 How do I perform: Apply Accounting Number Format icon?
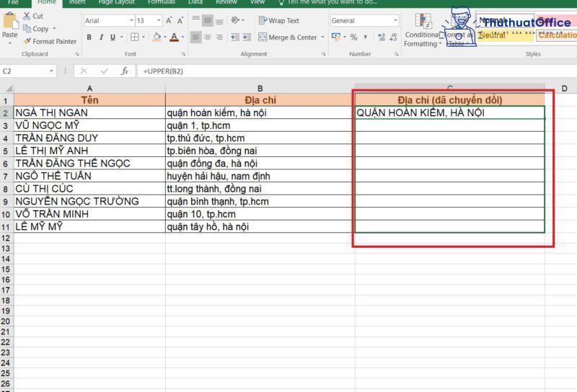[x=336, y=37]
